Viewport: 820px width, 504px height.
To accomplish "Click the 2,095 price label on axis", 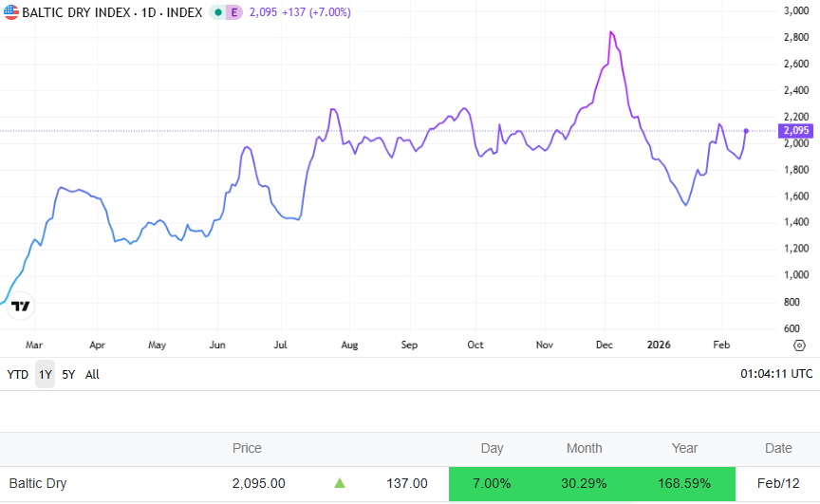I will pyautogui.click(x=796, y=130).
